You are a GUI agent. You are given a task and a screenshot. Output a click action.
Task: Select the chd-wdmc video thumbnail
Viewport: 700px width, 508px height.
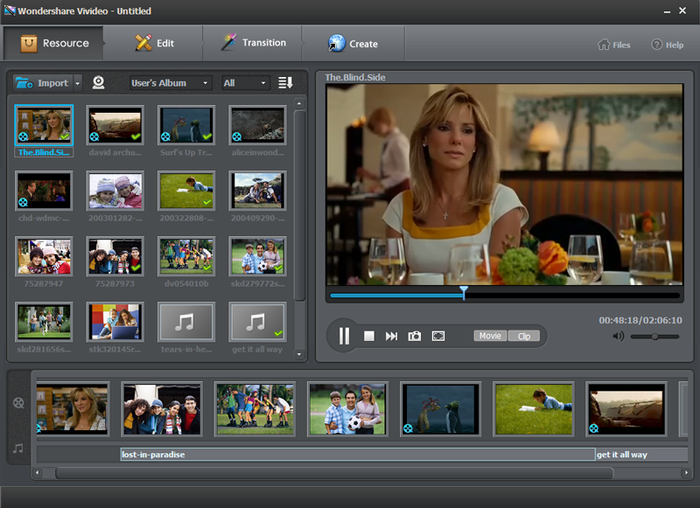[44, 191]
